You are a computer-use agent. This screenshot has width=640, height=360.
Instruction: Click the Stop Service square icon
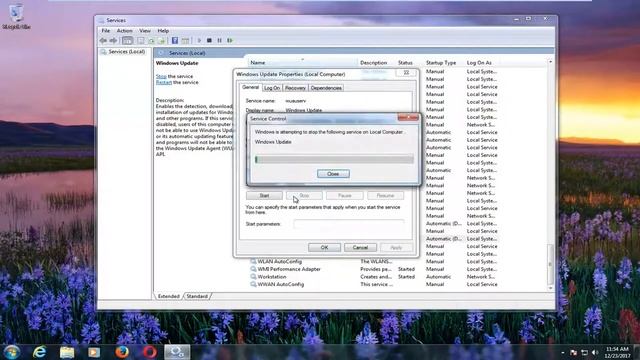209,40
